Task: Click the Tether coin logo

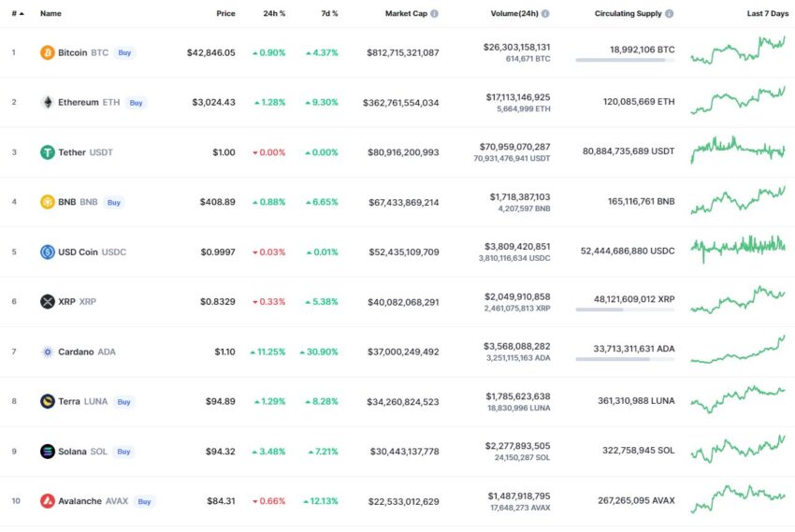Action: 47,152
